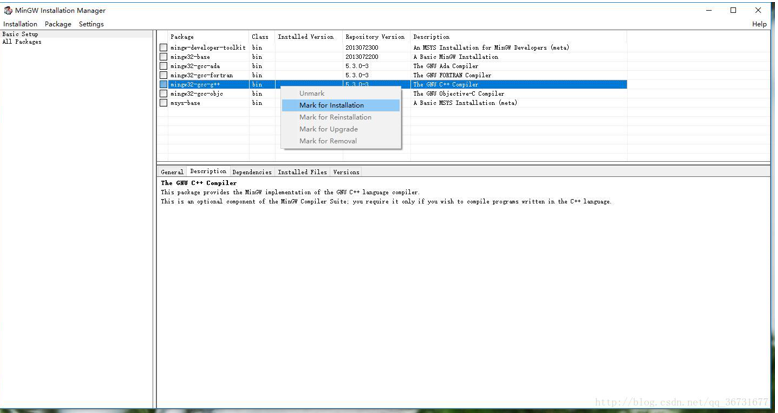Click the bold 'The GNU C++ Compiler' heading
The image size is (778, 413).
[198, 183]
